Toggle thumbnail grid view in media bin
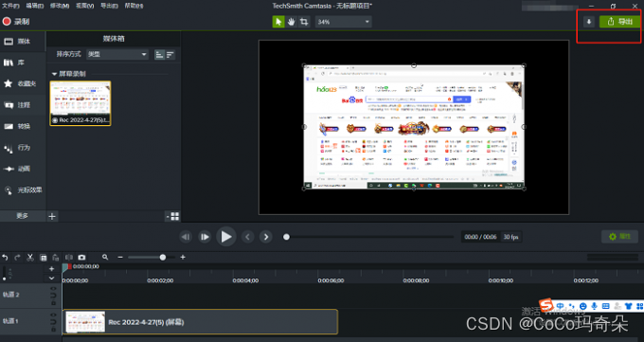Viewport: 644px width, 342px height. (174, 216)
